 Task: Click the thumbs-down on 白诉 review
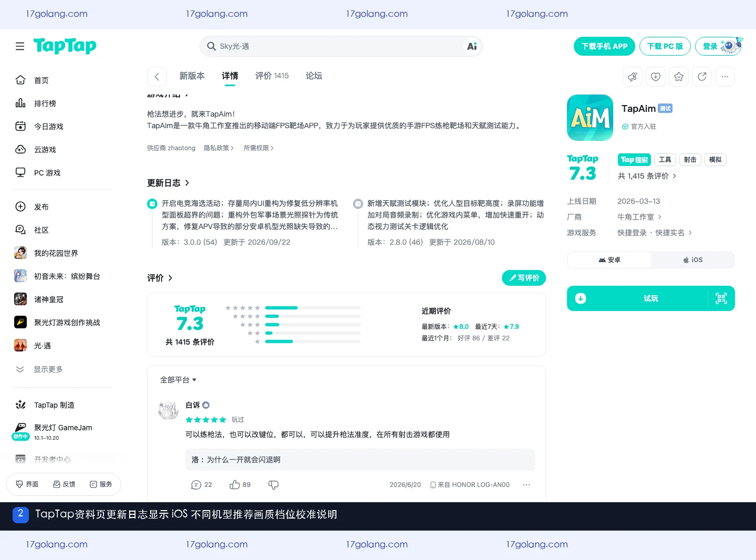pyautogui.click(x=274, y=485)
